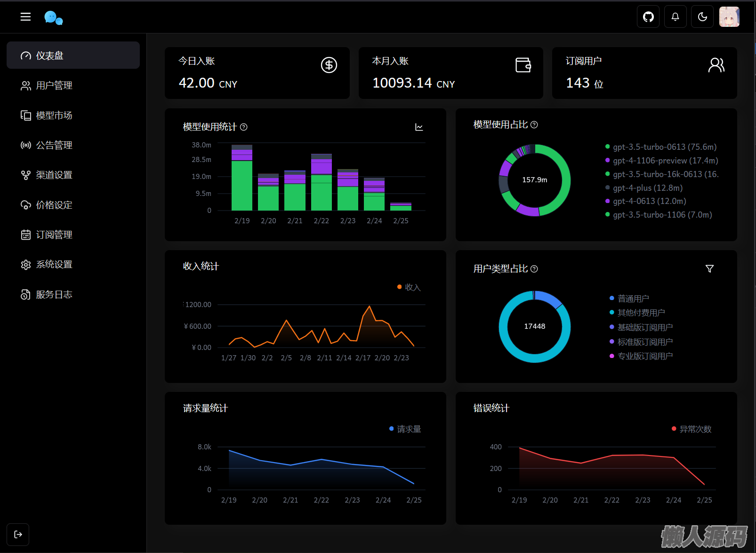
Task: Go to 用户管理 page
Action: [73, 85]
